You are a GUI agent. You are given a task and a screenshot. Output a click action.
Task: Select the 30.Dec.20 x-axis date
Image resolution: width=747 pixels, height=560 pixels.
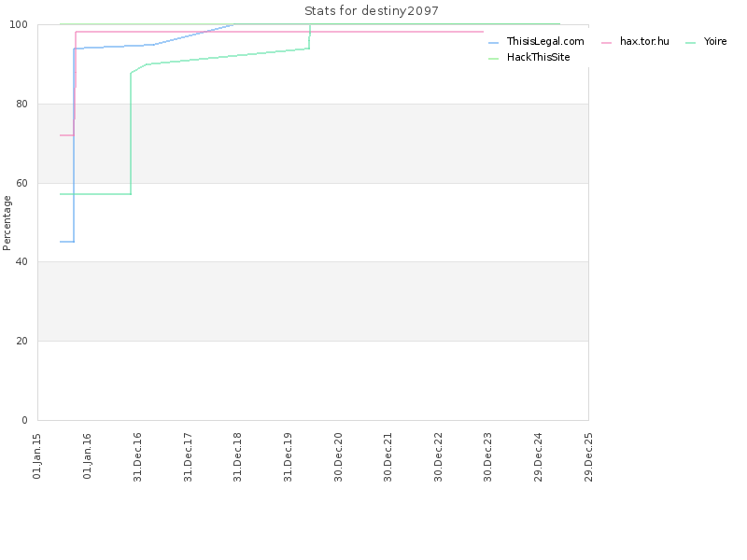pyautogui.click(x=338, y=457)
